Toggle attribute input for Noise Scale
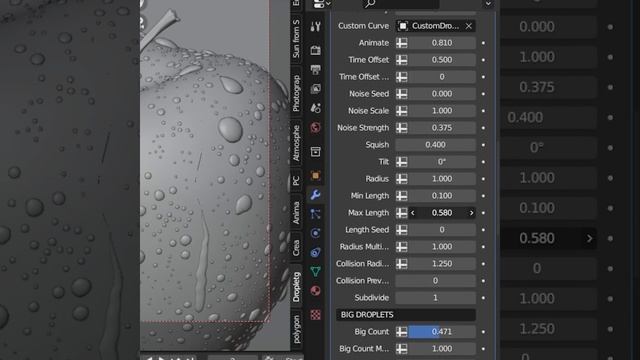Viewport: 640px width, 360px height. click(402, 111)
